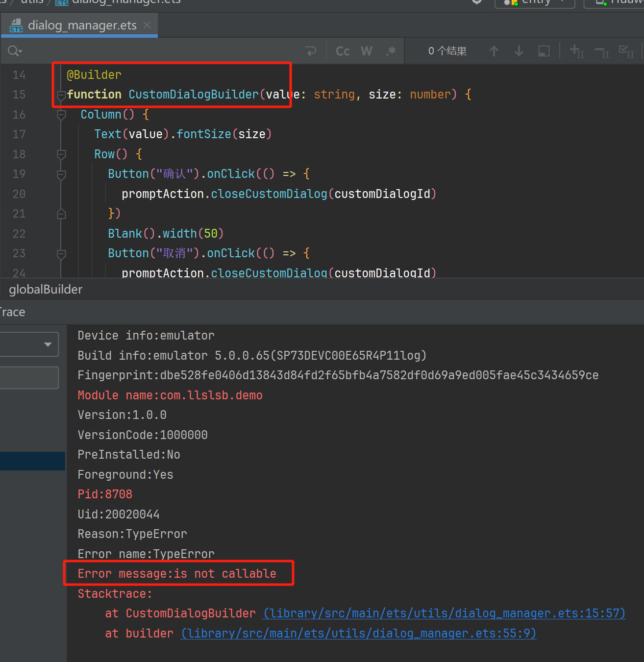Viewport: 644px width, 662px height.
Task: Click 'Uid:20020044' log line
Action: [119, 515]
